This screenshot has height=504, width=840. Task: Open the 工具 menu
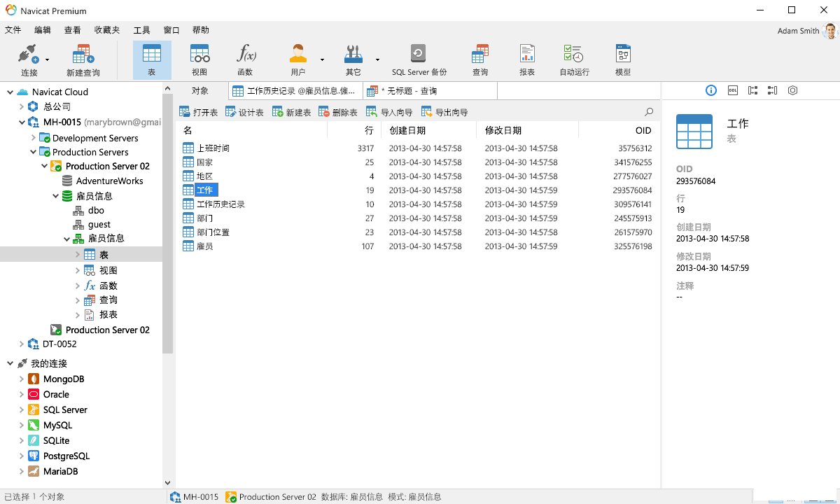(141, 30)
